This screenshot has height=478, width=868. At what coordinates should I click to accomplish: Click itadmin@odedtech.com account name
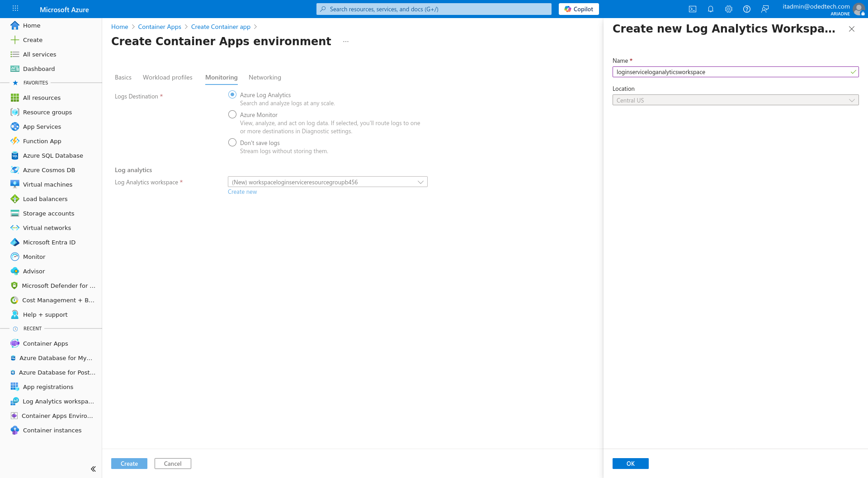pyautogui.click(x=816, y=6)
